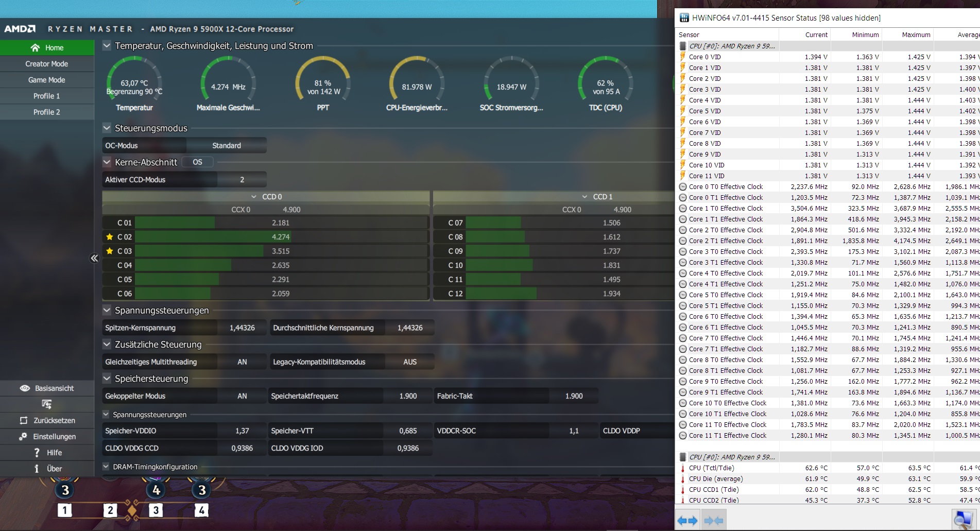980x531 pixels.
Task: Collapse the CCD 1 group
Action: pyautogui.click(x=584, y=197)
